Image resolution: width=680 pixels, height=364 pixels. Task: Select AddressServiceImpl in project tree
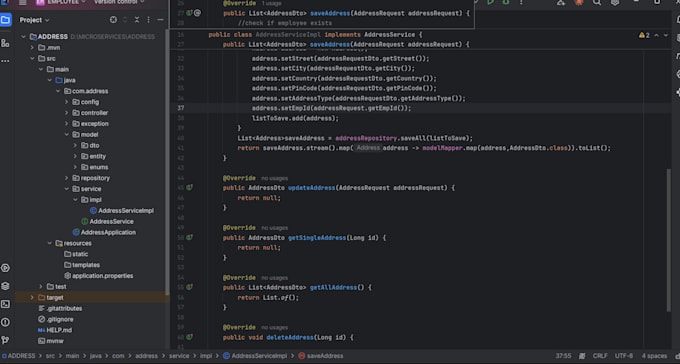pos(122,211)
